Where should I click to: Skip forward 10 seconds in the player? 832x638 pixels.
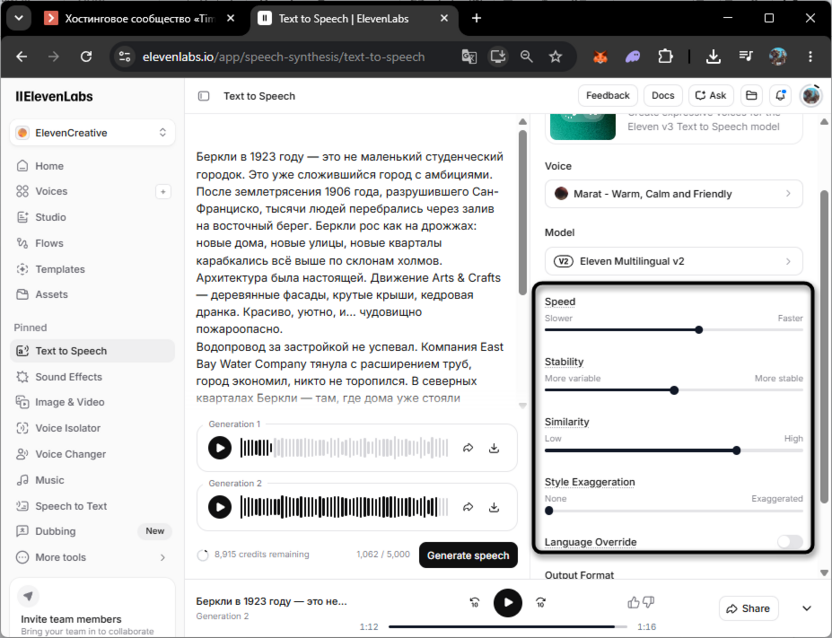(541, 602)
